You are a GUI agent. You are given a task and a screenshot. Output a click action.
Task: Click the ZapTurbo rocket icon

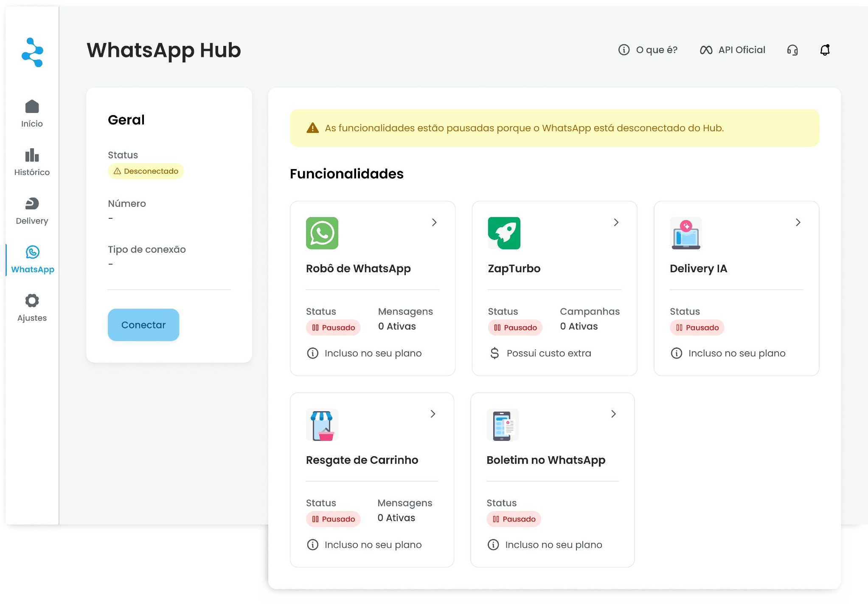click(504, 233)
